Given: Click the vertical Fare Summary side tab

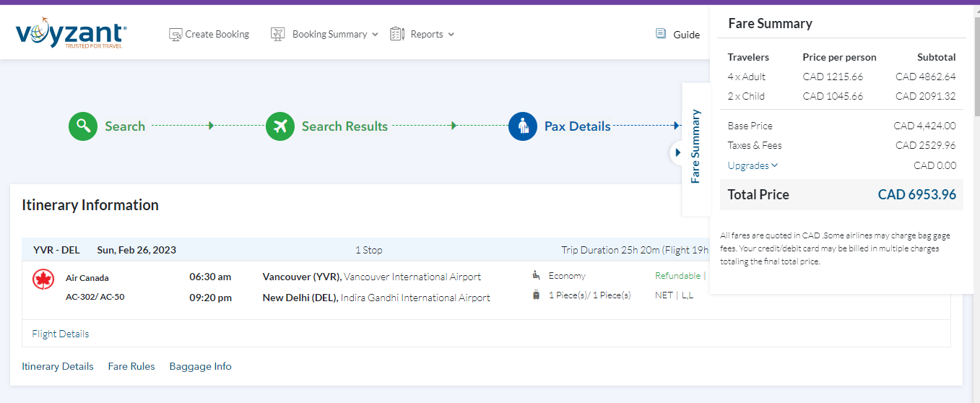Looking at the screenshot, I should click(695, 147).
